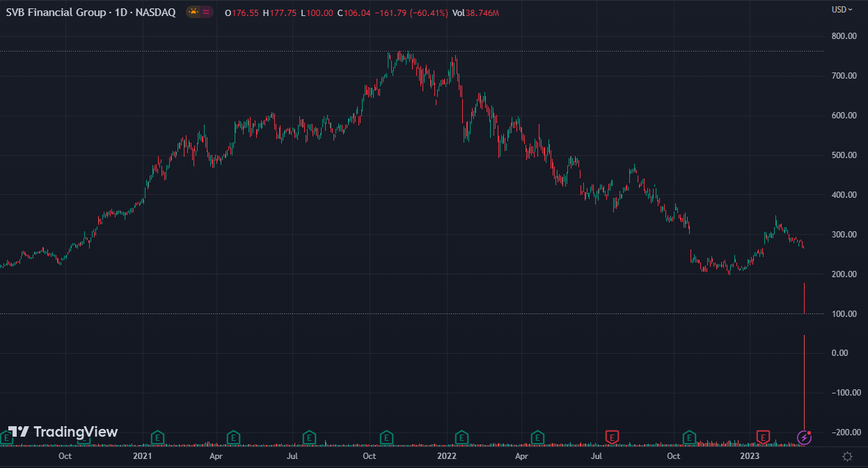
Task: Select the close price value 106.04
Action: coord(358,13)
